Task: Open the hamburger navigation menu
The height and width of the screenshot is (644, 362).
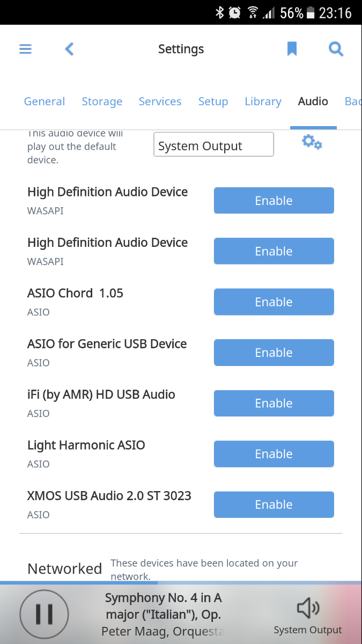Action: (26, 49)
